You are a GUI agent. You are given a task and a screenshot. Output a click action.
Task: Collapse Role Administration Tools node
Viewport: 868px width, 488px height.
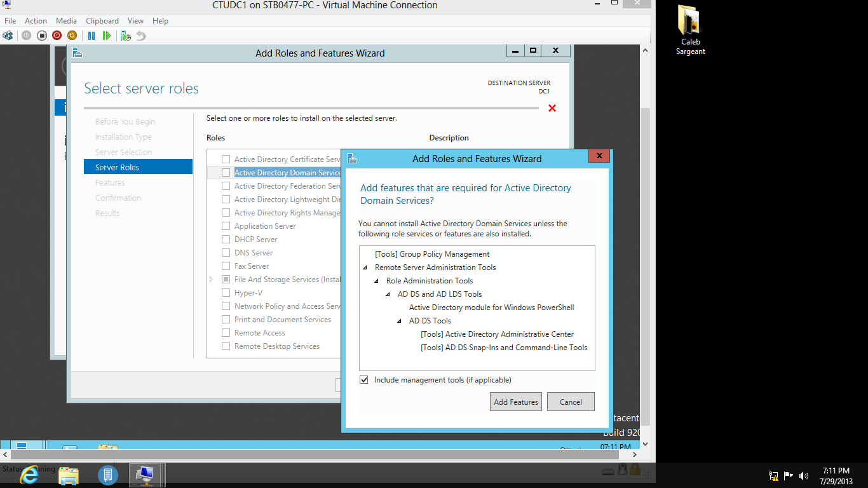click(377, 281)
